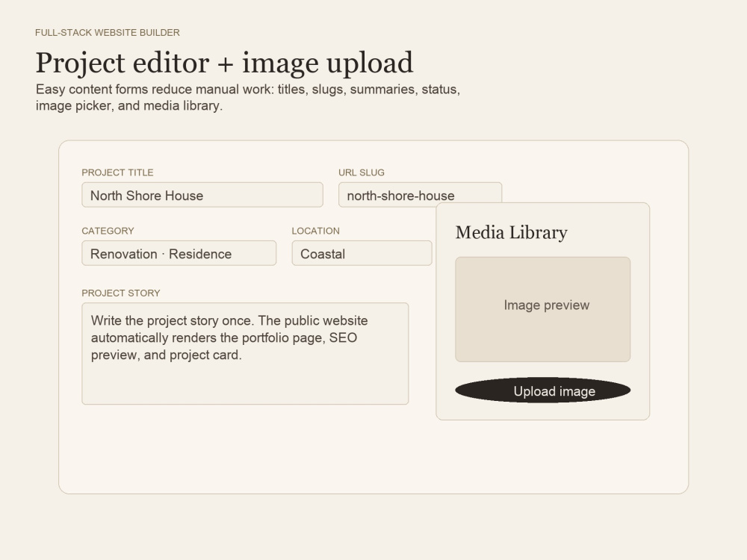Click the 'Media Library' heading
Image resolution: width=747 pixels, height=560 pixels.
[x=511, y=232]
